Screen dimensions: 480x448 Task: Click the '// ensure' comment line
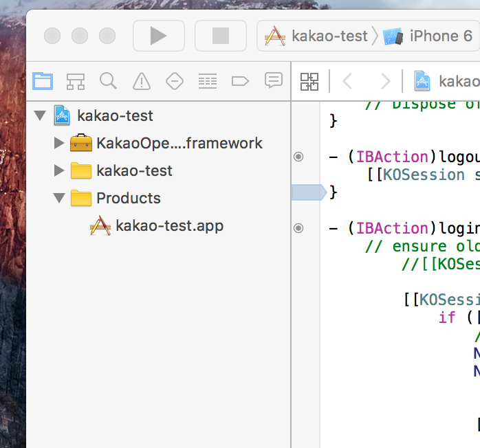[422, 247]
